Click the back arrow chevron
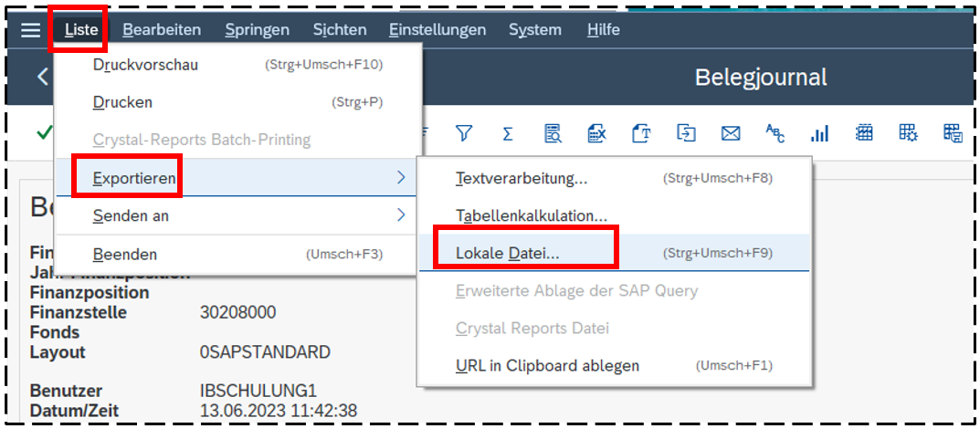980x429 pixels. 42,77
